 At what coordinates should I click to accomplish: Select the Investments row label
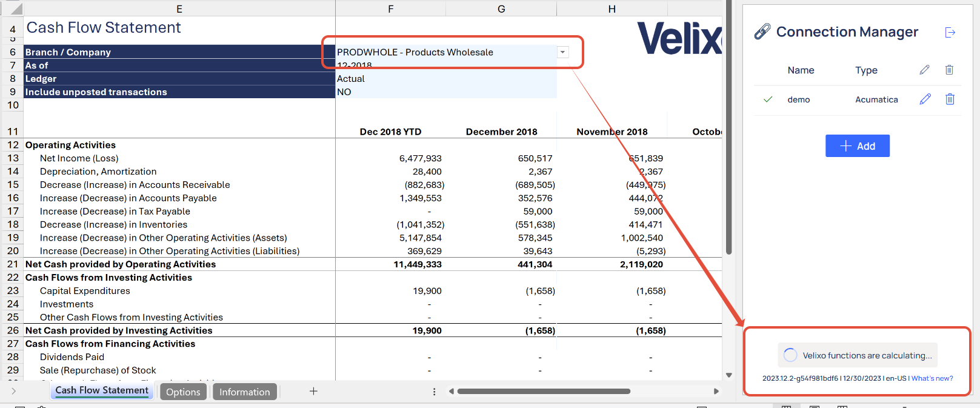pos(67,304)
